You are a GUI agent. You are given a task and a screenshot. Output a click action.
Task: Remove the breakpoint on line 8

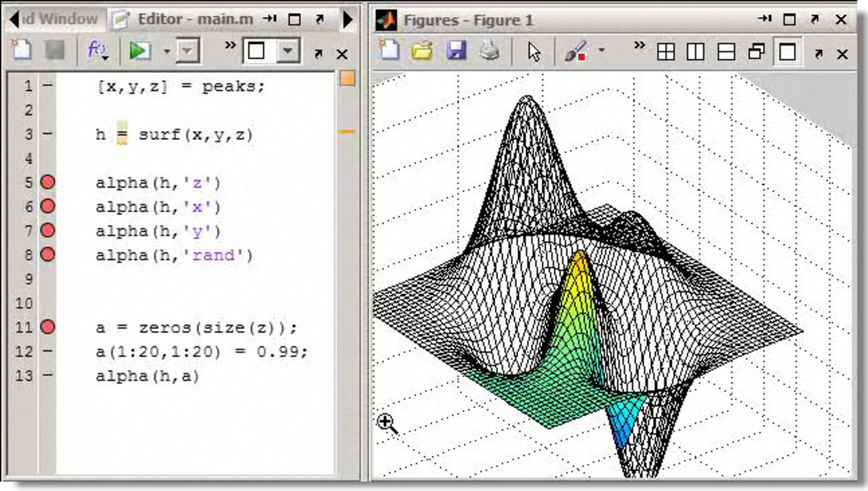tap(48, 254)
